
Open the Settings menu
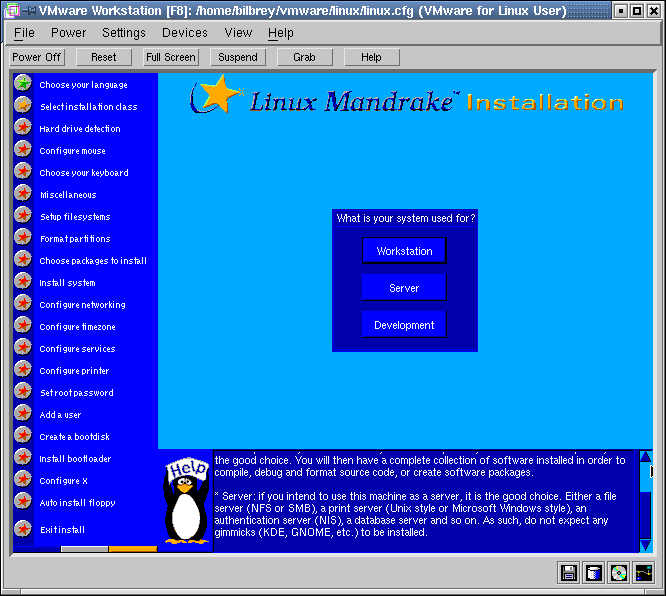point(124,33)
